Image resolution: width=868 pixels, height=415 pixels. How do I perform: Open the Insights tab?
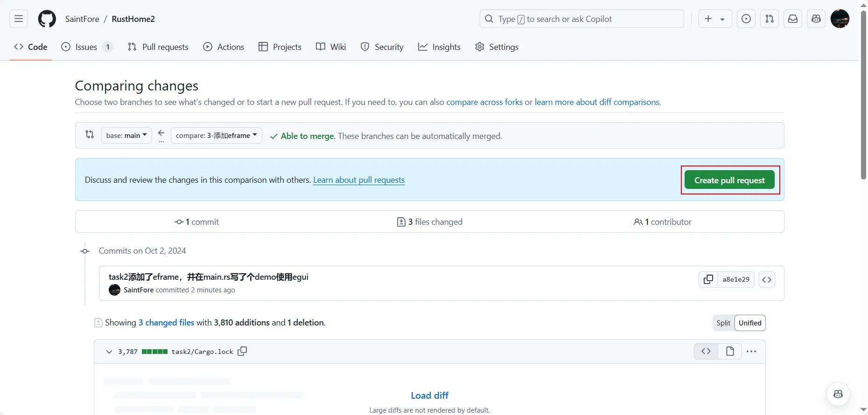(x=439, y=47)
